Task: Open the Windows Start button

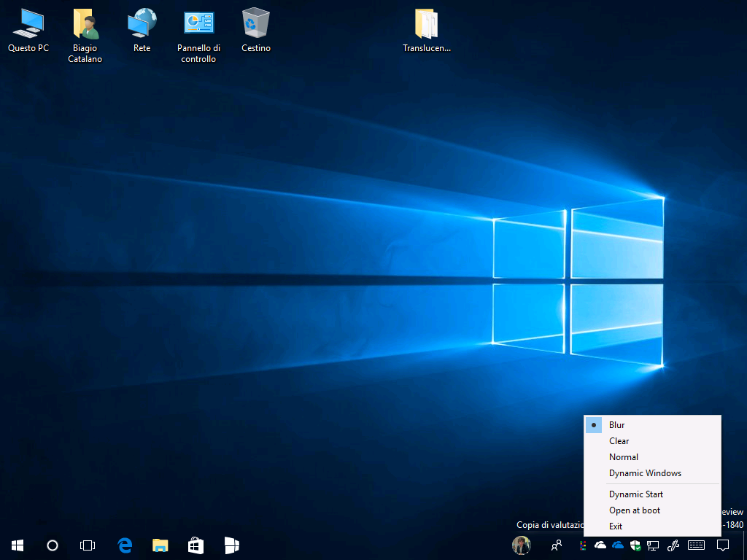Action: pyautogui.click(x=18, y=545)
